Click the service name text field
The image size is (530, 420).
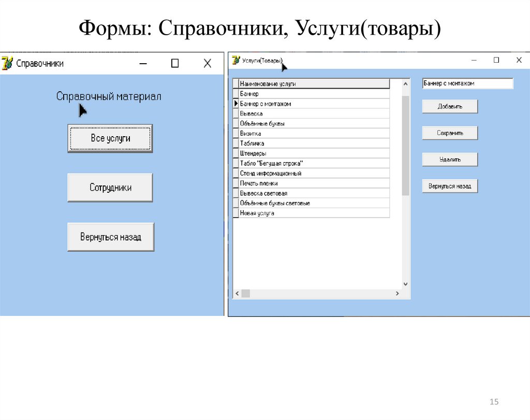[467, 83]
